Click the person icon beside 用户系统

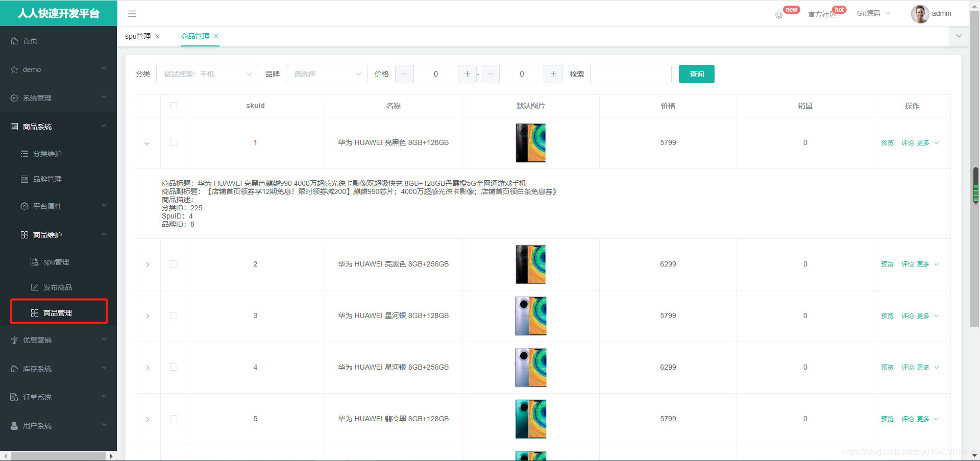point(14,426)
